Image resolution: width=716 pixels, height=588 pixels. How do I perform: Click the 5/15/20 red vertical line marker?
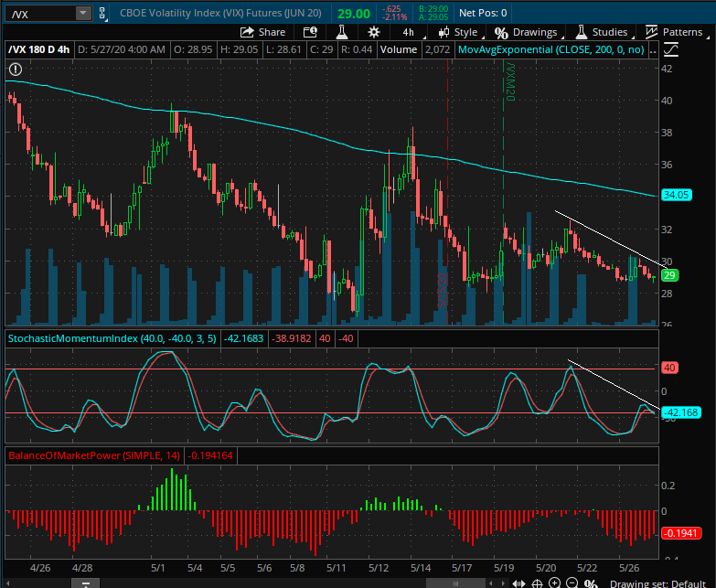click(442, 291)
